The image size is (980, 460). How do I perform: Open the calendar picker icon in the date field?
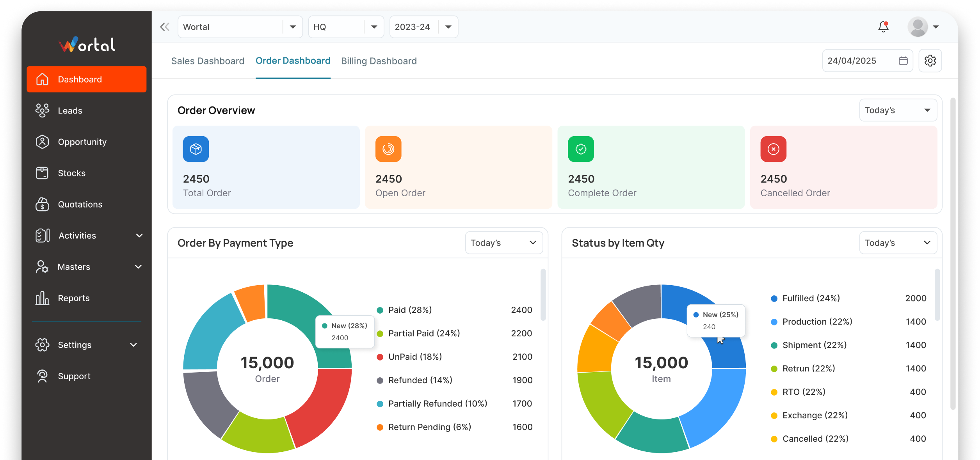pos(903,61)
